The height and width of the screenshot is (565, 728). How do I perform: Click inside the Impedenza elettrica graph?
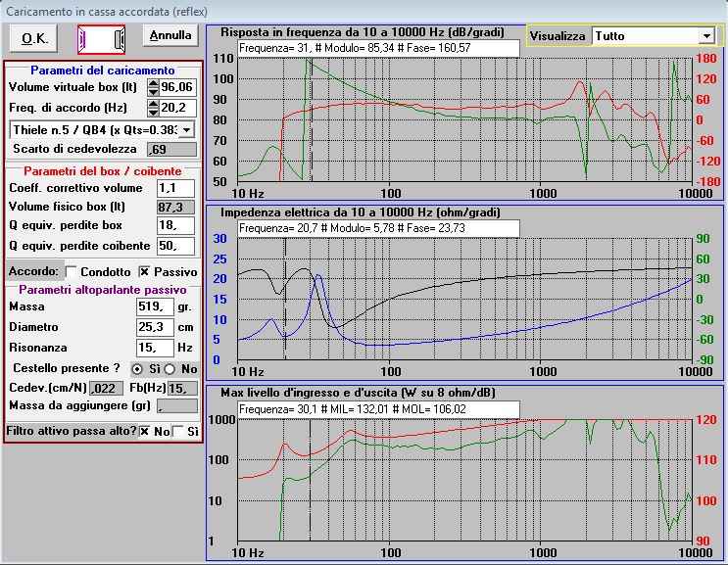click(464, 300)
